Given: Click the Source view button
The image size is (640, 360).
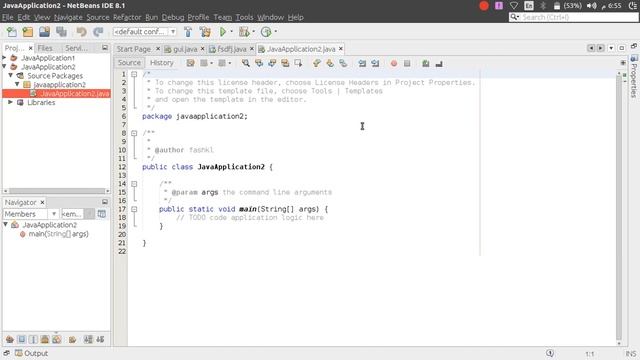Looking at the screenshot, I should click(x=129, y=62).
